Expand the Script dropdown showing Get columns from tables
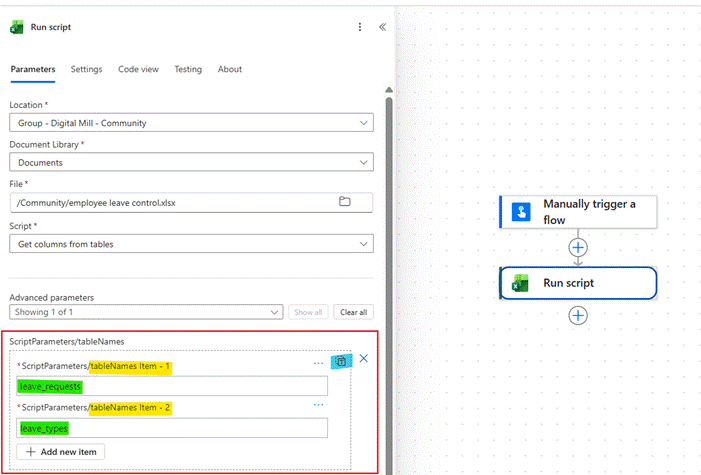 tap(191, 244)
